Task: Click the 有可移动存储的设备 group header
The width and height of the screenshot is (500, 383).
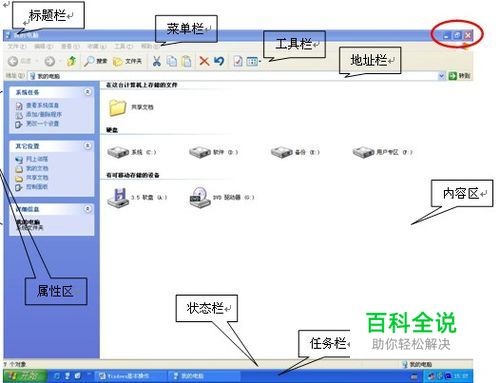Action: coord(133,175)
